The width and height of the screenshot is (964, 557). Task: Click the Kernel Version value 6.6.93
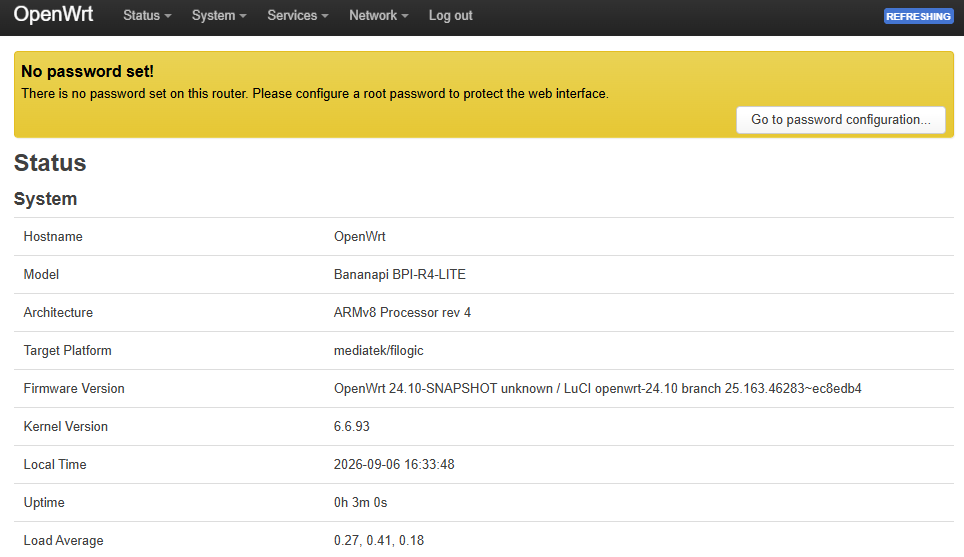coord(352,427)
